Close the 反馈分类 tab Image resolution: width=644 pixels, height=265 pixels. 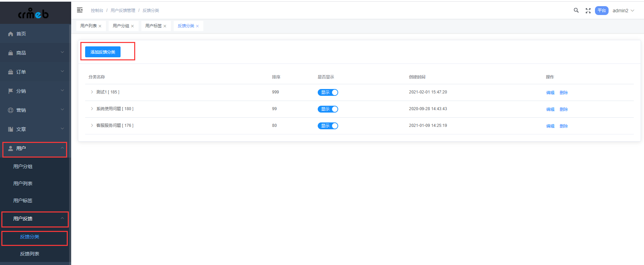point(197,26)
